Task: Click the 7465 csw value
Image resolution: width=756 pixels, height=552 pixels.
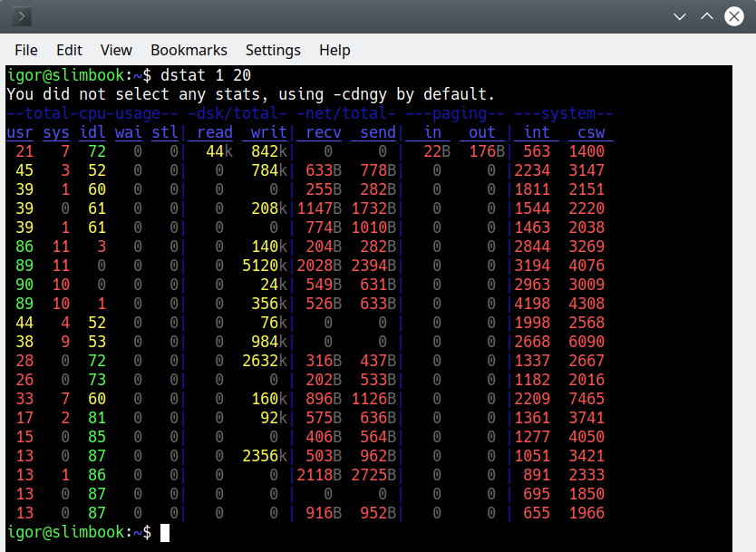Action: click(586, 399)
